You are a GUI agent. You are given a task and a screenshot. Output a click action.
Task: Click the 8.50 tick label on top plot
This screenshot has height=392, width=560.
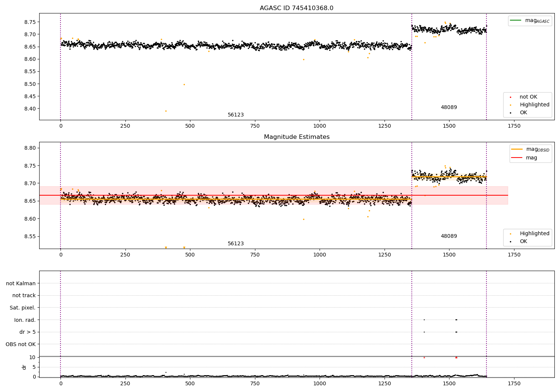(30, 84)
